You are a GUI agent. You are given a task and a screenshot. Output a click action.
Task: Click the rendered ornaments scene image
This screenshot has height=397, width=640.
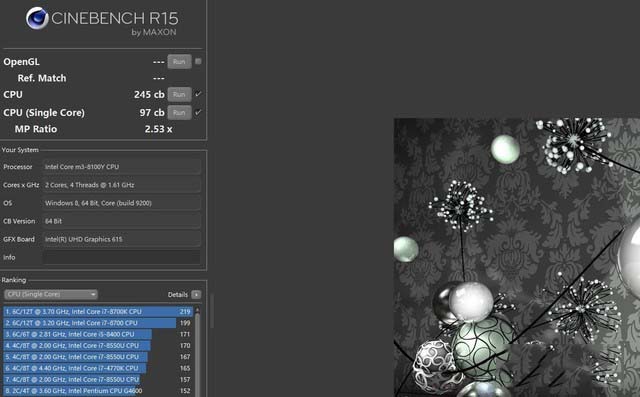coord(517,257)
